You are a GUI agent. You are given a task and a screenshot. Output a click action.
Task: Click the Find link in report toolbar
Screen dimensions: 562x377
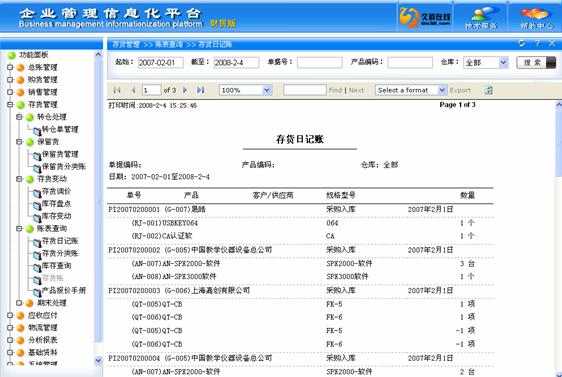point(335,90)
